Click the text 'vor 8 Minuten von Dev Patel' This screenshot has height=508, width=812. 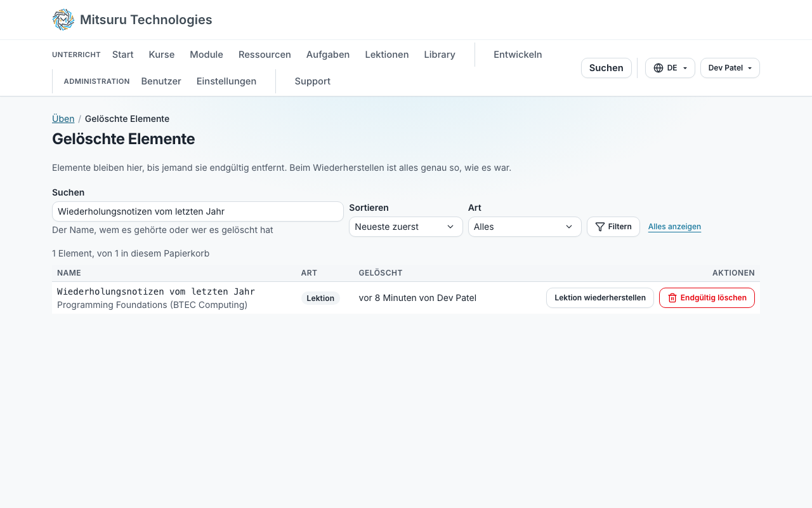click(417, 298)
